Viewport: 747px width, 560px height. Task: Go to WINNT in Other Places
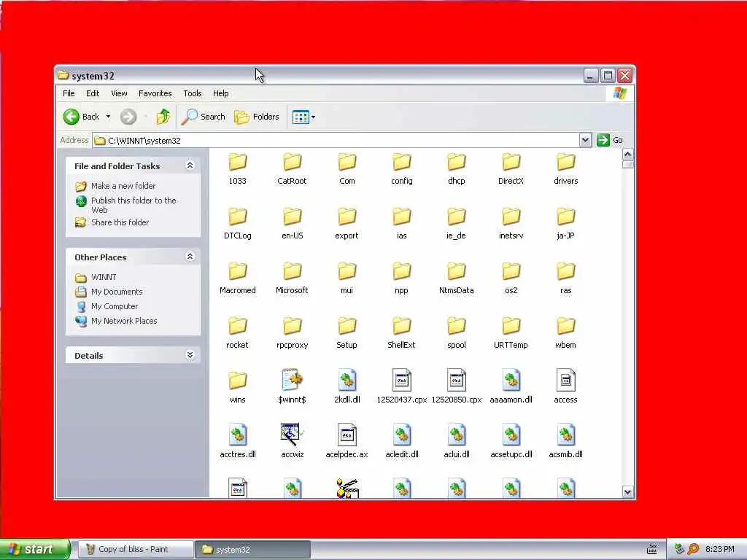pyautogui.click(x=104, y=277)
